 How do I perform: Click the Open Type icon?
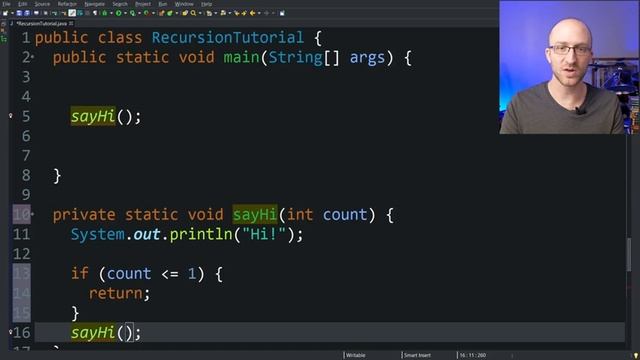[x=185, y=13]
